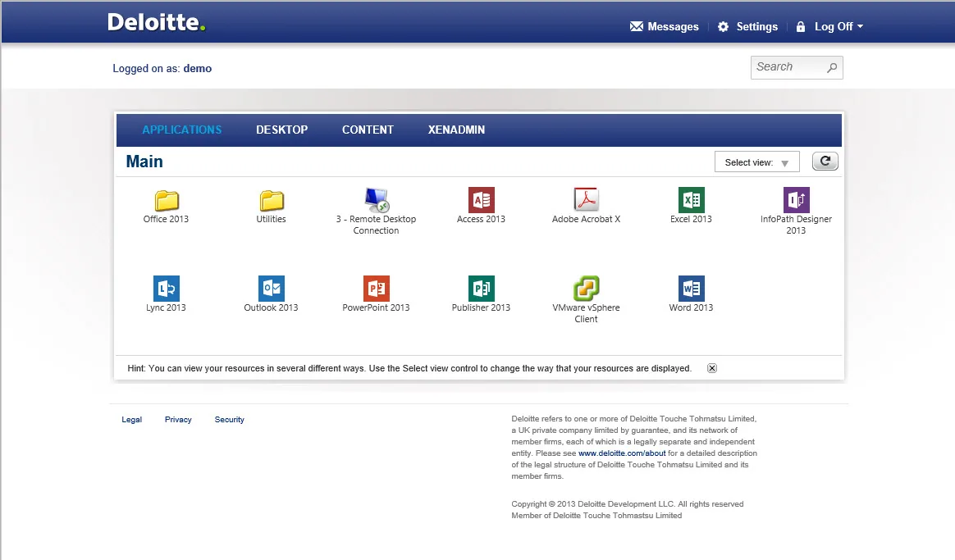Viewport: 955px width, 560px height.
Task: Open the Privacy link
Action: coord(178,420)
